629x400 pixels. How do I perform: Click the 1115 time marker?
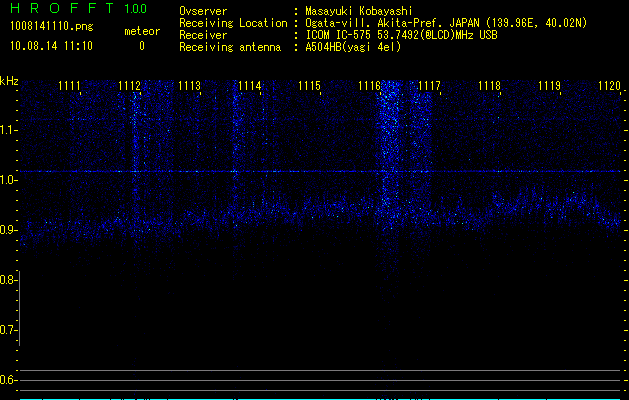[310, 86]
